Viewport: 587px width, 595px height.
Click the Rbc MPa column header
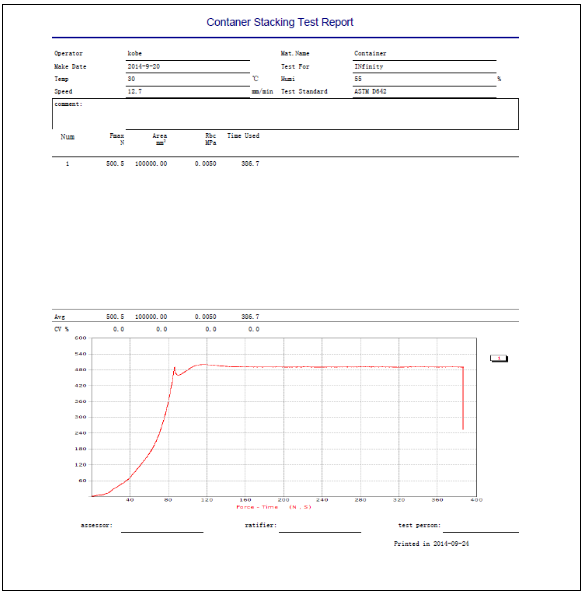pos(211,139)
